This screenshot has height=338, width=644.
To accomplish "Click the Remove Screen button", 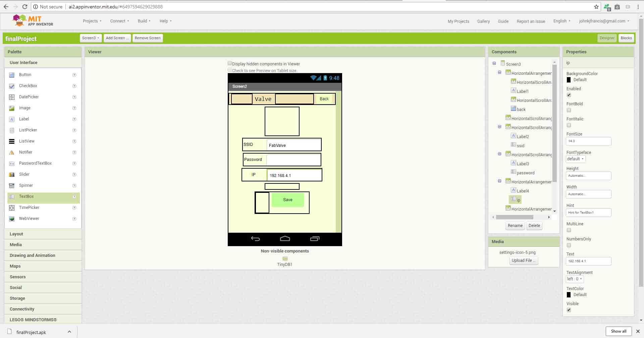I will [x=148, y=38].
